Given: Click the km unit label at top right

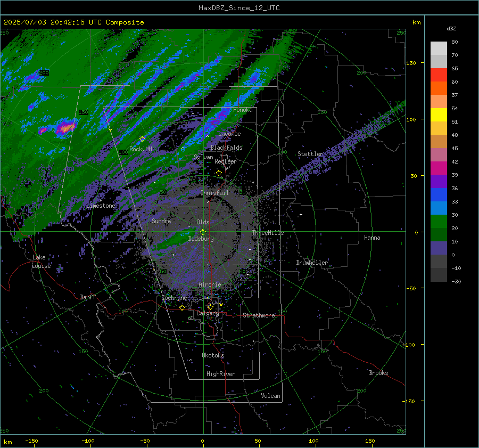Looking at the screenshot, I should click(x=416, y=22).
